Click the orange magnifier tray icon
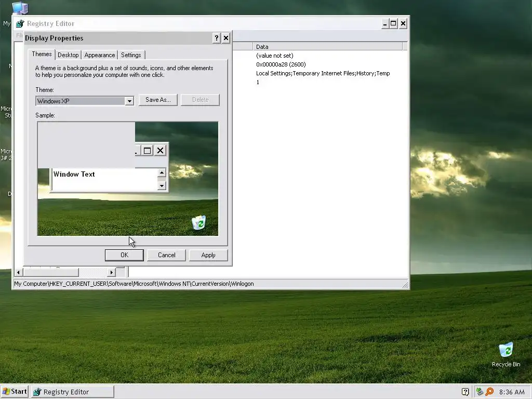 pos(489,392)
